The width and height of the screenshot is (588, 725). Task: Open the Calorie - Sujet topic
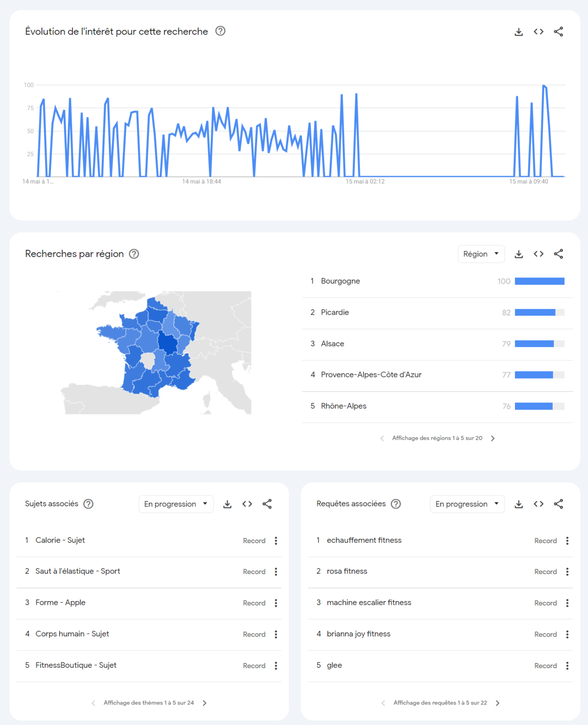click(x=60, y=540)
